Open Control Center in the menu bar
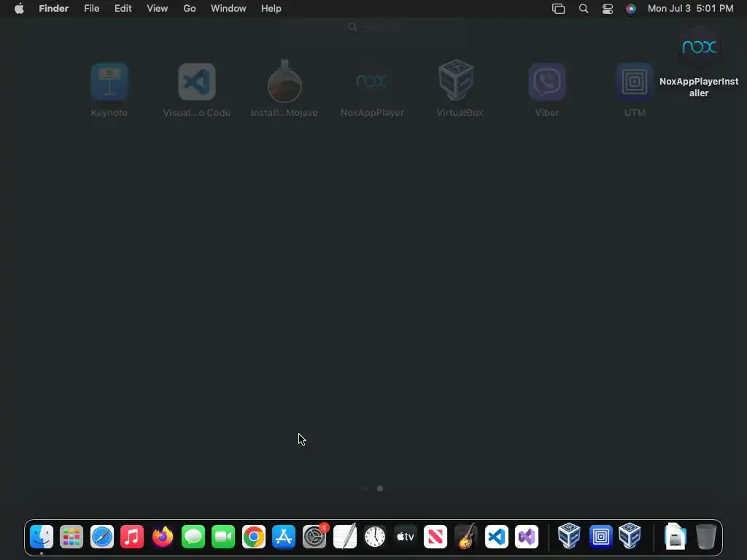Viewport: 747px width, 560px height. pos(608,9)
